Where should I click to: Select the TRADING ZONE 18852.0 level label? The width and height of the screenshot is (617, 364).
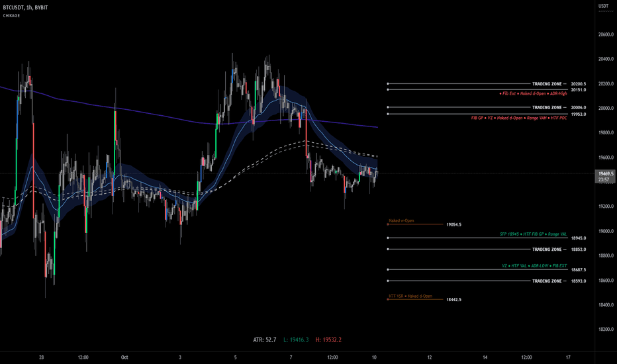coord(549,250)
